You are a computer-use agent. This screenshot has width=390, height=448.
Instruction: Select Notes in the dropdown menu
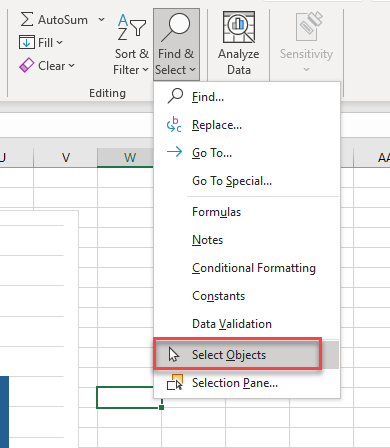point(247,240)
